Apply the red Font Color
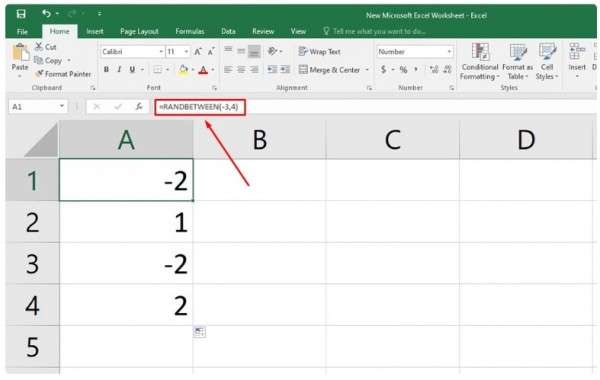This screenshot has height=380, width=600. [203, 70]
